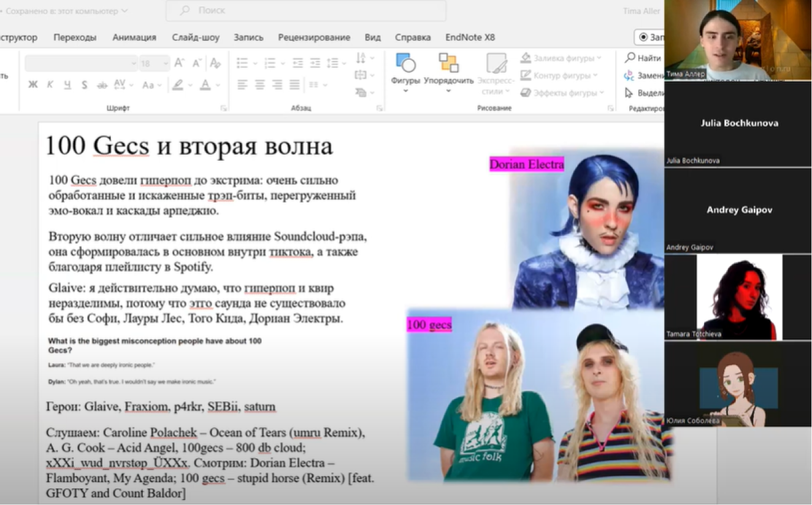Justify the paragraph text
The height and width of the screenshot is (505, 812).
295,85
